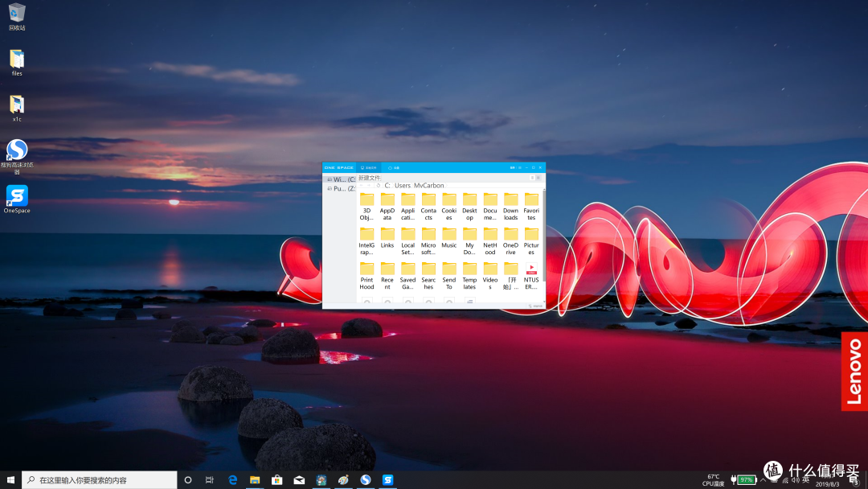Open the AppData folder
868x489 pixels.
[x=387, y=206]
